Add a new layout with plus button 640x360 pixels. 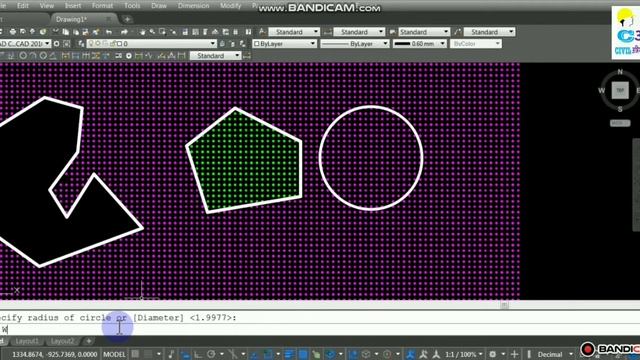coord(89,341)
